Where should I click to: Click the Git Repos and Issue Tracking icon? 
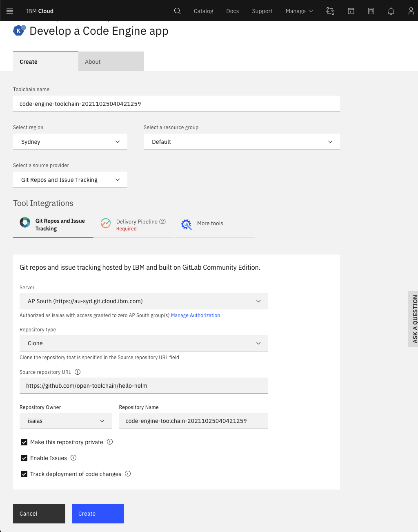[x=25, y=223]
